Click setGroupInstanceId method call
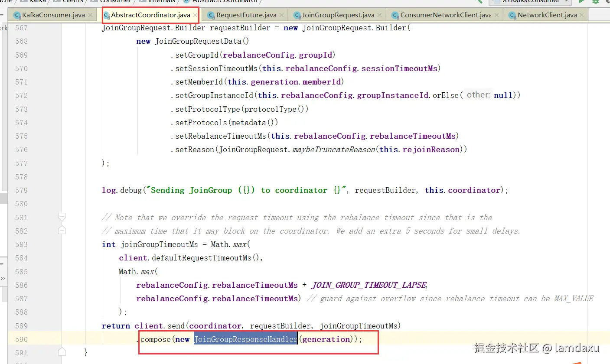Screen dimensions: 610x364 pos(214,95)
